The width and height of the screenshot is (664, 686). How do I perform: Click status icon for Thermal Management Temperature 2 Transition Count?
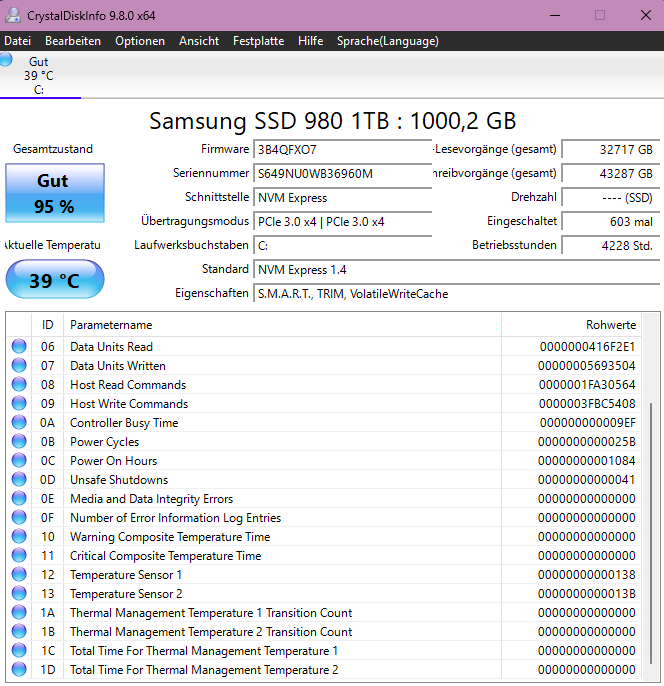[x=19, y=631]
